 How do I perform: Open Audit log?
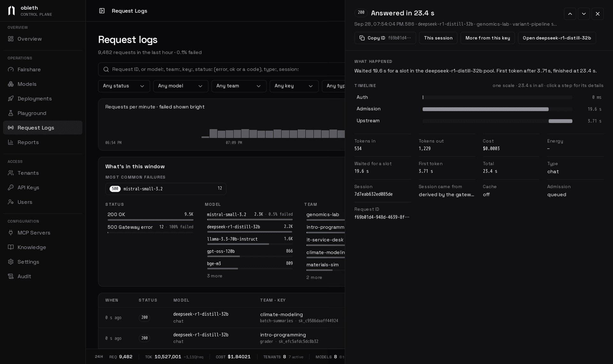[x=43, y=277]
